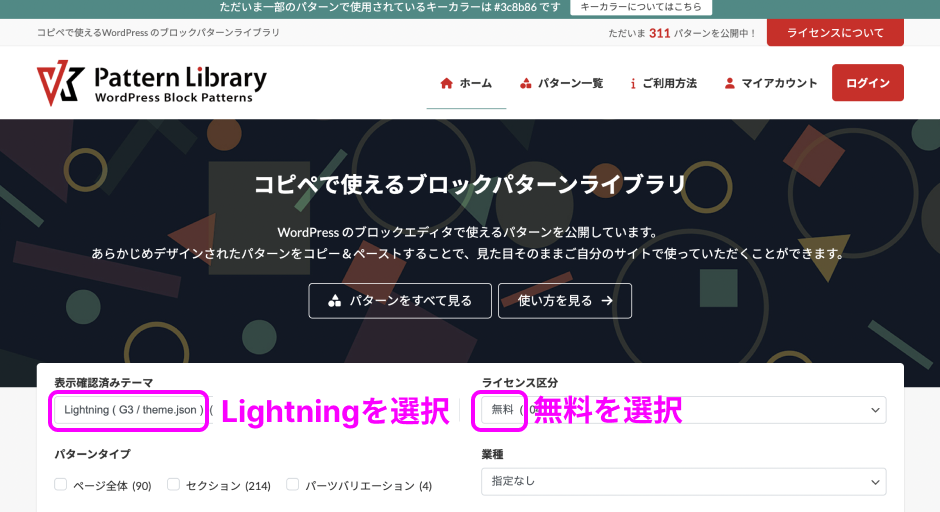Click the home icon next to ホーム
The width and height of the screenshot is (940, 512).
pyautogui.click(x=446, y=83)
